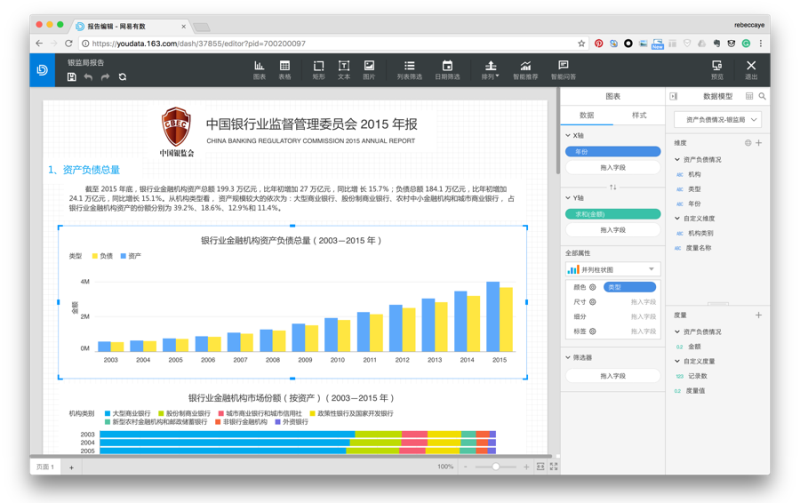Collapse 资产负债情况 under measures
This screenshot has width=800, height=503.
coord(678,332)
